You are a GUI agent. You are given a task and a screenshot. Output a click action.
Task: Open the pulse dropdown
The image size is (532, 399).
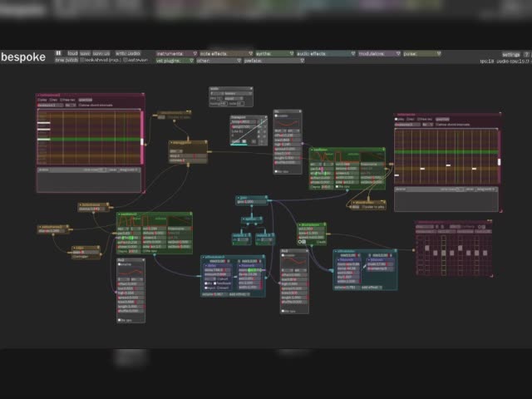point(421,53)
